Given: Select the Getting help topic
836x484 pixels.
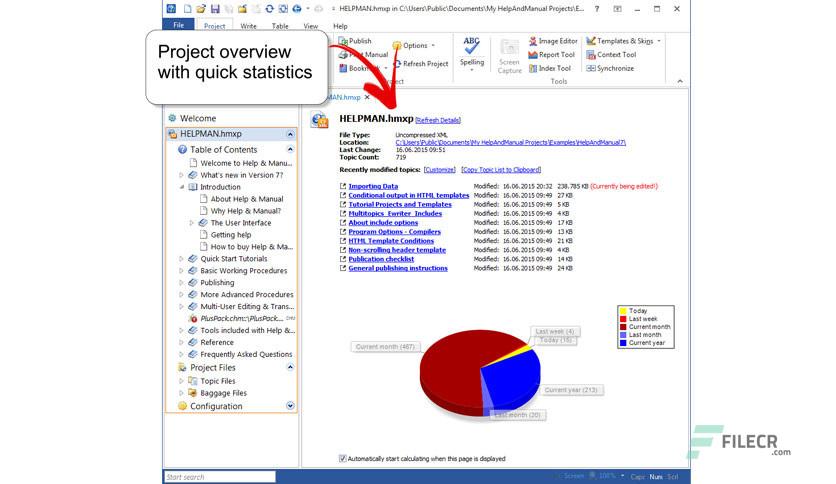Looking at the screenshot, I should [230, 235].
